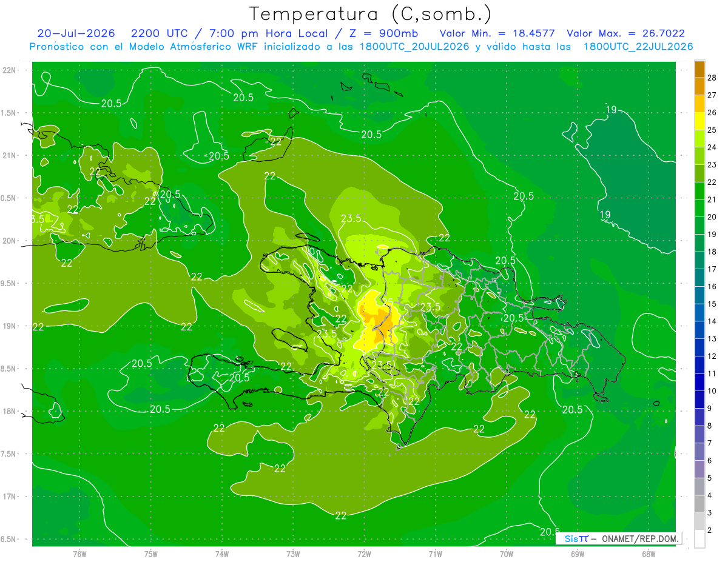Click the "17N" latitude axis label

10,497
